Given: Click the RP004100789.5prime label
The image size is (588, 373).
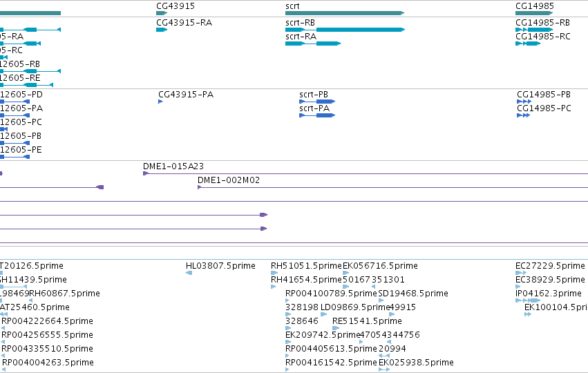Looking at the screenshot, I should [331, 294].
